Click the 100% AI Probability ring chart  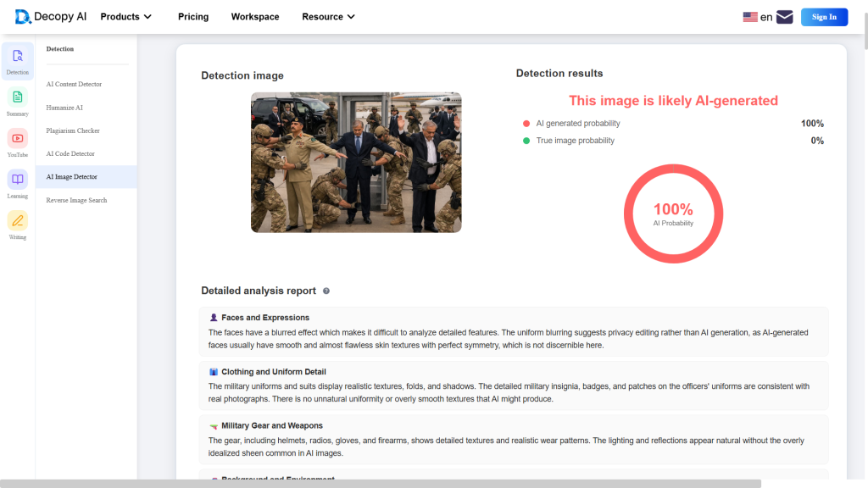point(673,213)
